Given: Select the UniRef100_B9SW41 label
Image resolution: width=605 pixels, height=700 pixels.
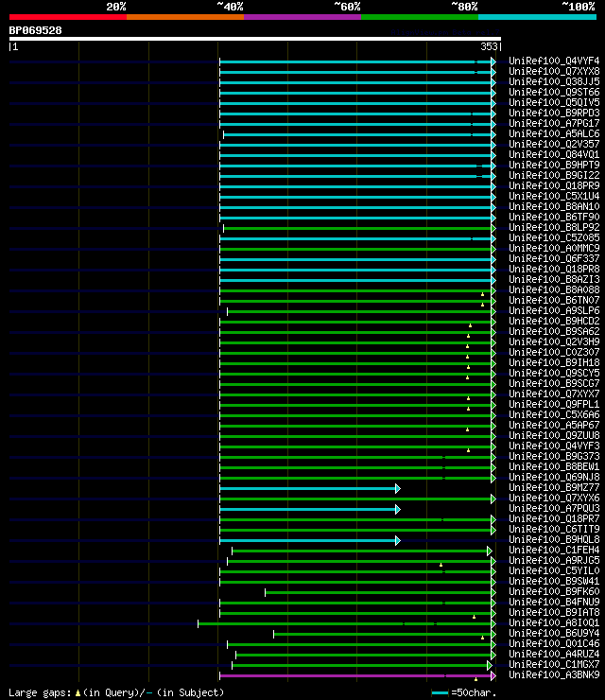Looking at the screenshot, I should 554,581.
